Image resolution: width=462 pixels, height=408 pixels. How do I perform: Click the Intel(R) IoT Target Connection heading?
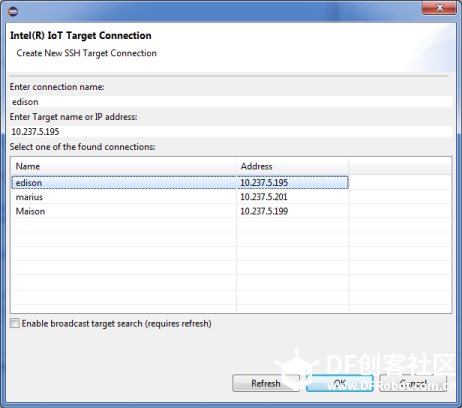click(x=81, y=35)
